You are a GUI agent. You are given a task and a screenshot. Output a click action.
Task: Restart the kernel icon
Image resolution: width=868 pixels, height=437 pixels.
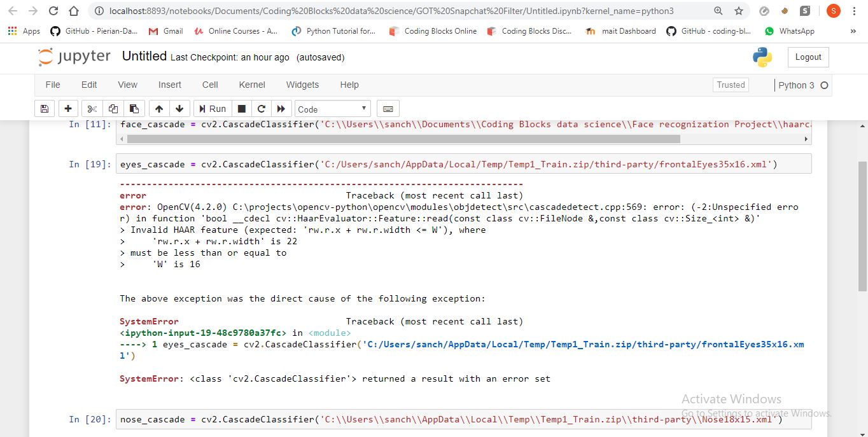[261, 109]
